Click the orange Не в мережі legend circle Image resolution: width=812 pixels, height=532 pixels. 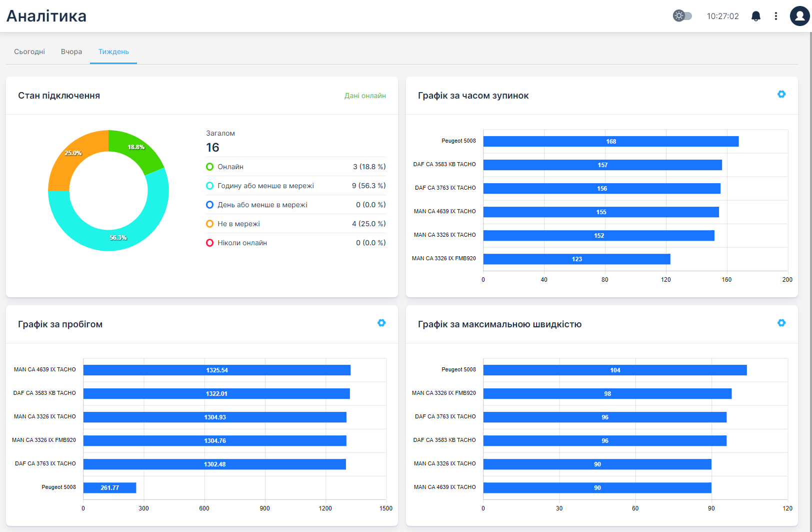210,224
